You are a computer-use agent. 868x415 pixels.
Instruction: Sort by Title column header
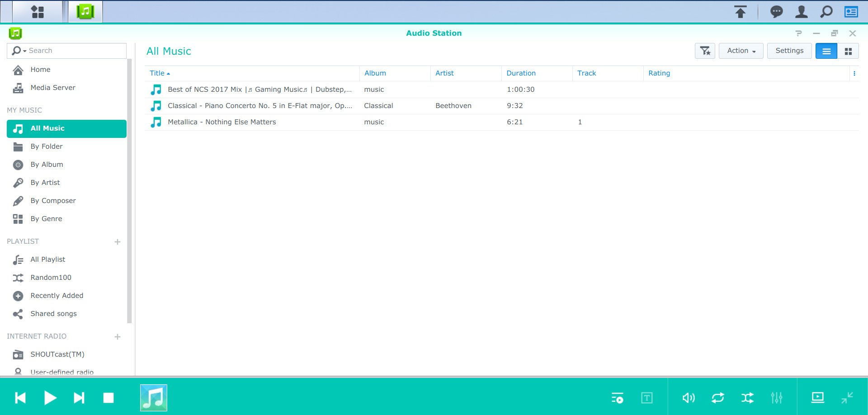(252, 73)
